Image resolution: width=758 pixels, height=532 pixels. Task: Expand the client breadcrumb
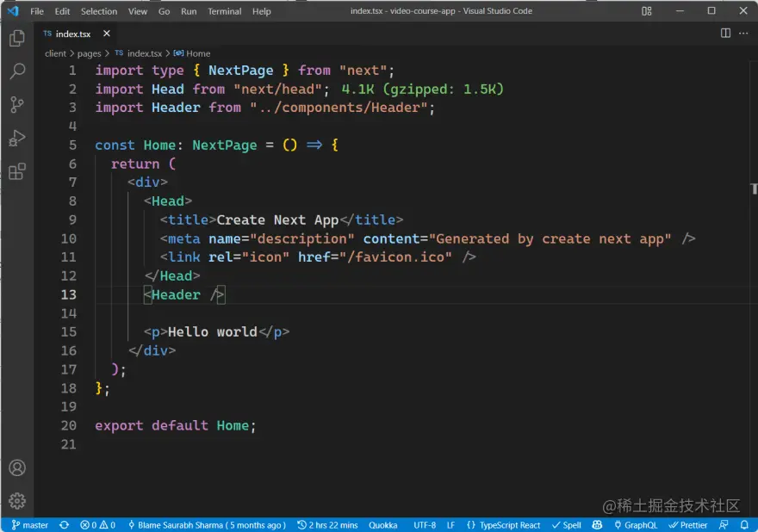pyautogui.click(x=55, y=53)
